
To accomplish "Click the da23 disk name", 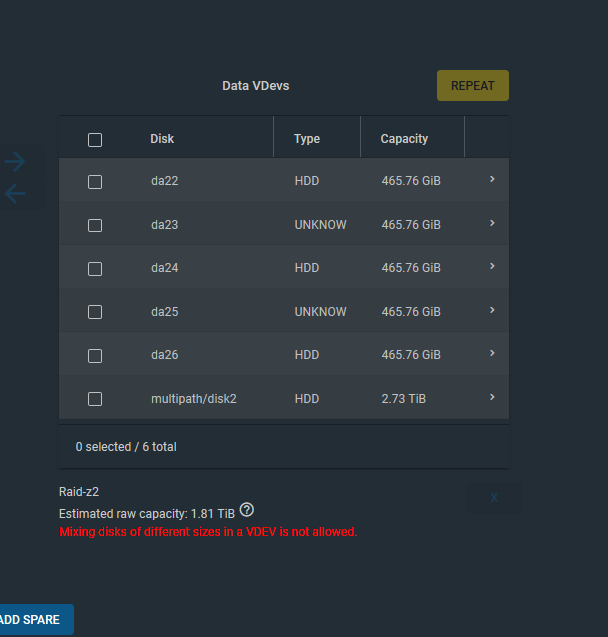I will click(x=164, y=224).
